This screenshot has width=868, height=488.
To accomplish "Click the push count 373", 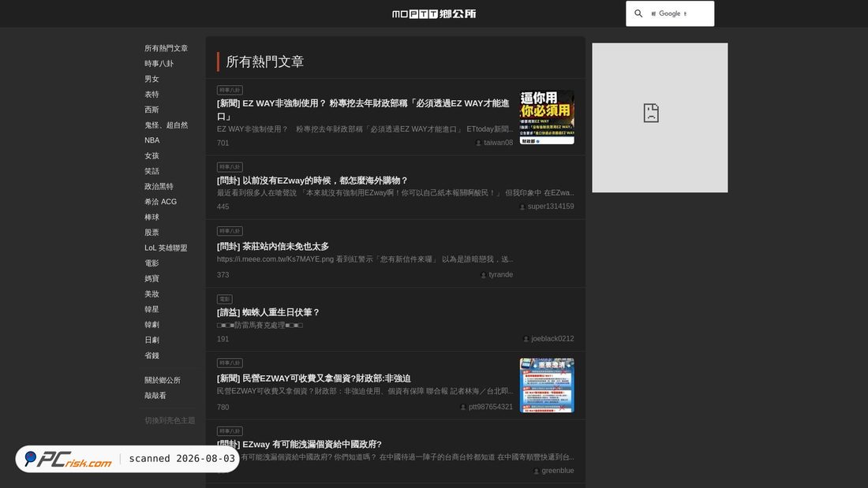I will [x=223, y=274].
